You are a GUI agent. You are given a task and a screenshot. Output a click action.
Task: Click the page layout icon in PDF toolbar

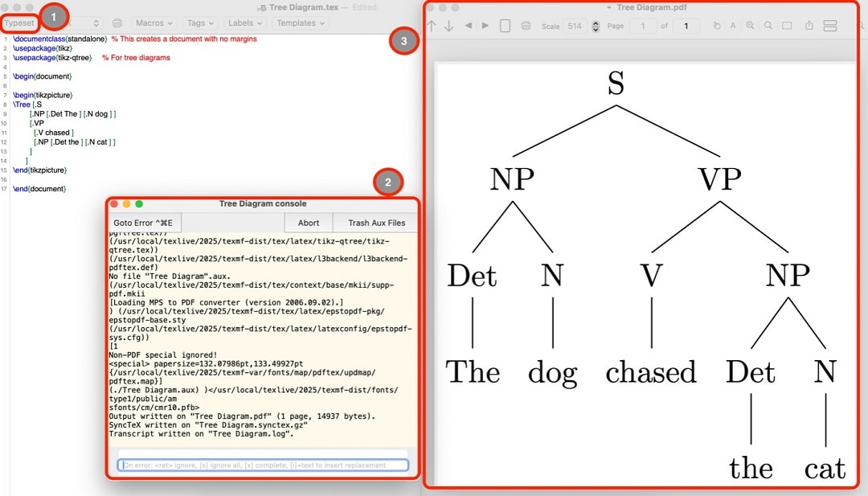coord(505,26)
